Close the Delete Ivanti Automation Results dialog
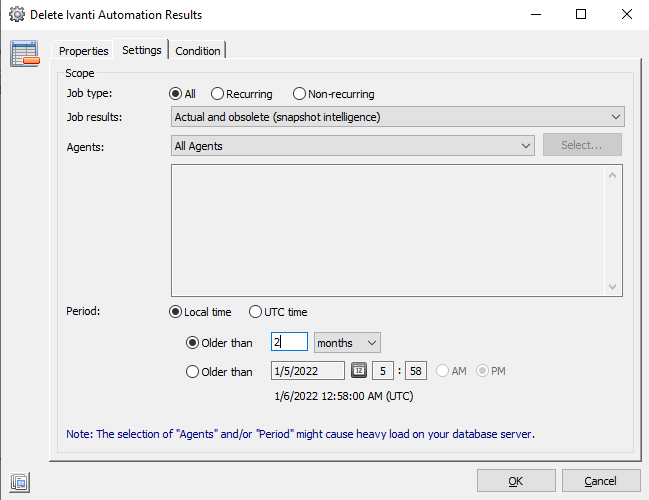This screenshot has height=500, width=649. 627,14
